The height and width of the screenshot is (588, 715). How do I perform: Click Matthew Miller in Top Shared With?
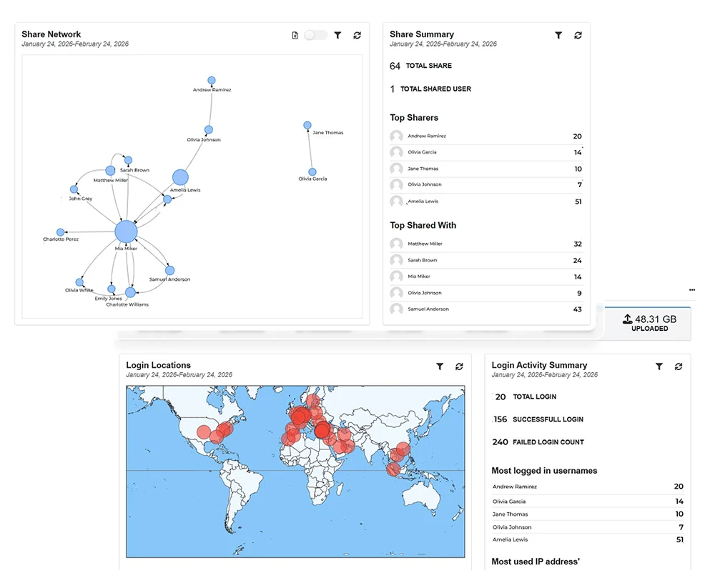pos(425,244)
